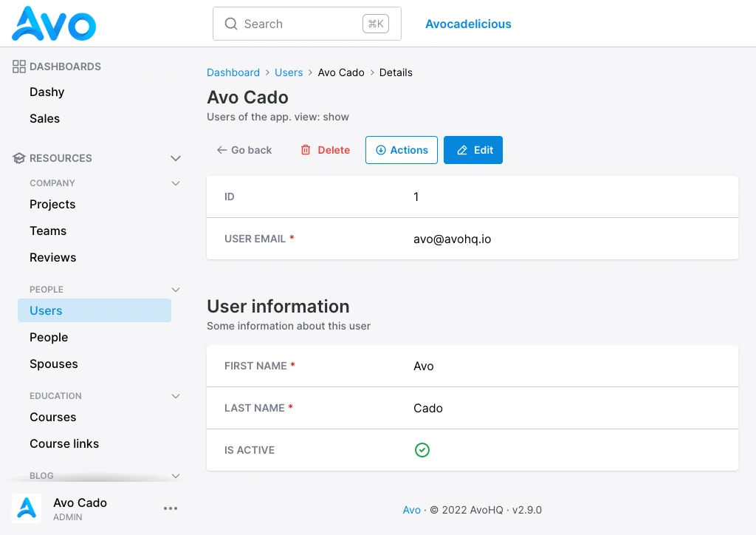Follow the Users breadcrumb link
This screenshot has height=535, width=756.
point(289,72)
